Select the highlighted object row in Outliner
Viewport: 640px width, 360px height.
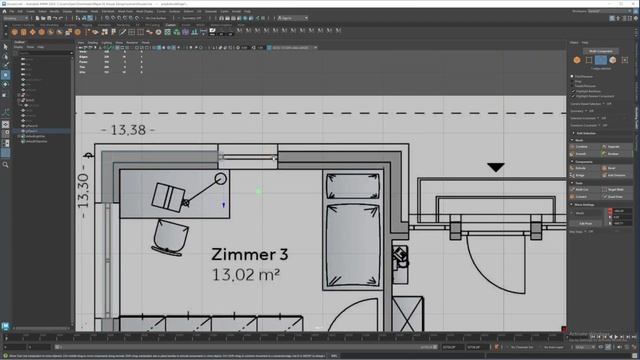tap(42, 131)
